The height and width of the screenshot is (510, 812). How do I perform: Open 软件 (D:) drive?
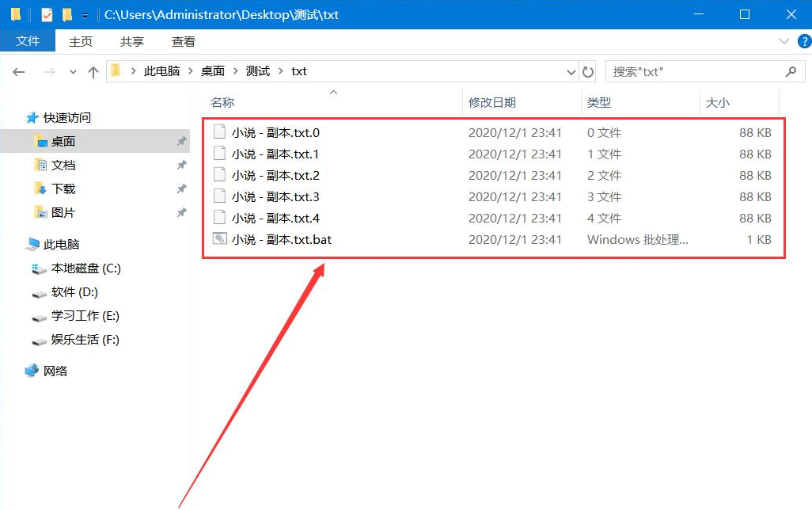(74, 292)
